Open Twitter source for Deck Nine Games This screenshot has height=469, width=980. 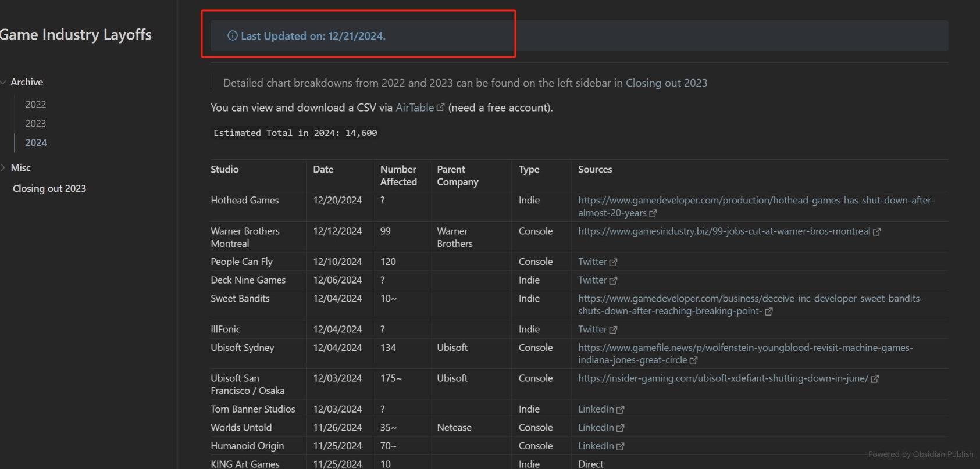(593, 280)
